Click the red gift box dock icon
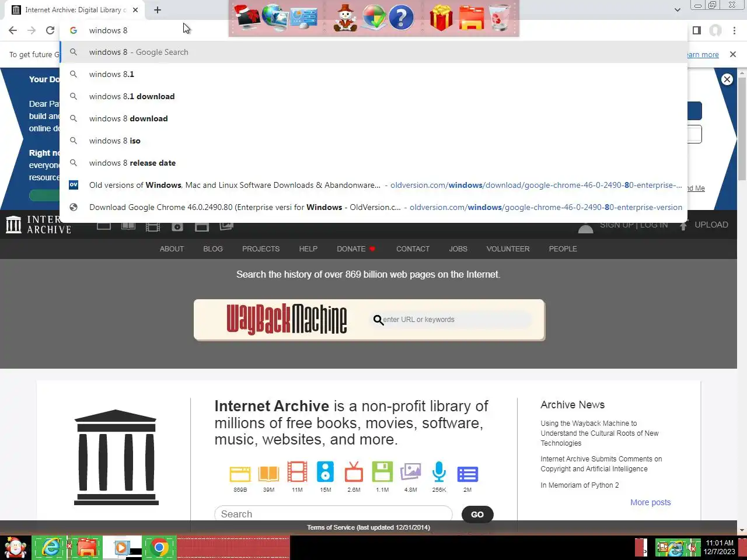747x560 pixels. (x=441, y=17)
